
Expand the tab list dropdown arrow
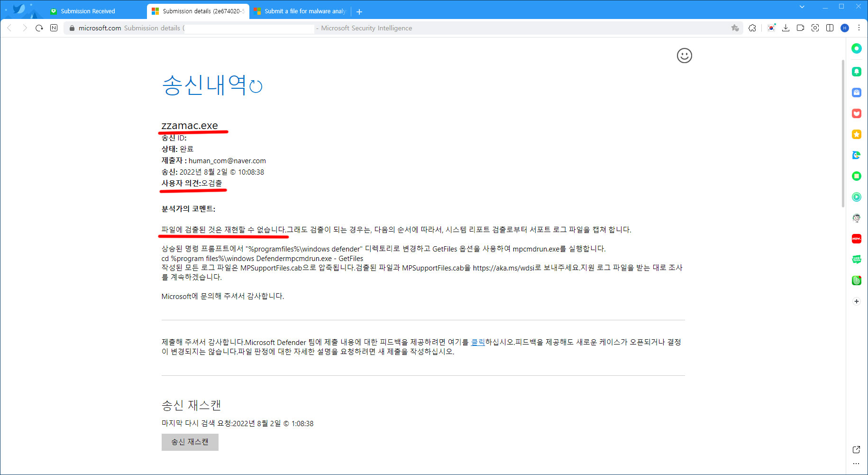802,7
